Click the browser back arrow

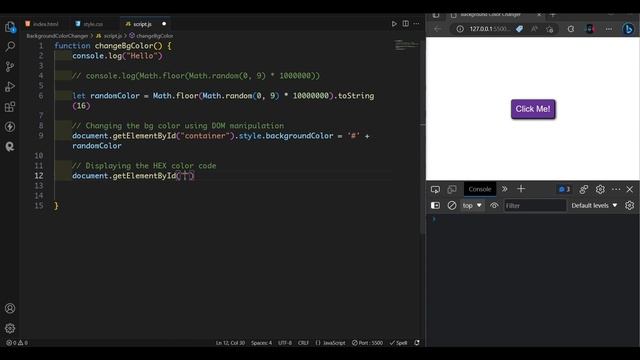[437, 29]
